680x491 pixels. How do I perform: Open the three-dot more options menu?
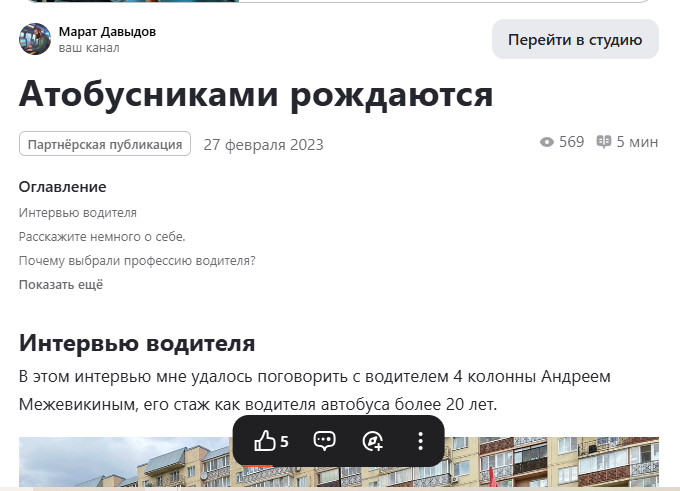pos(420,441)
